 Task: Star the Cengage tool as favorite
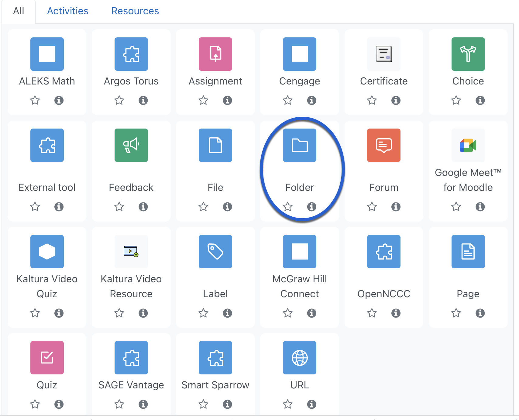[x=287, y=100]
